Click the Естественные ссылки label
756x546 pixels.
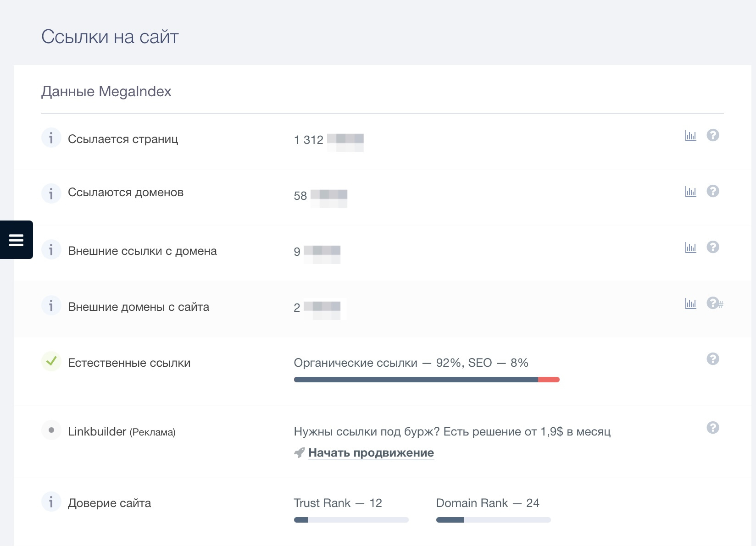129,363
